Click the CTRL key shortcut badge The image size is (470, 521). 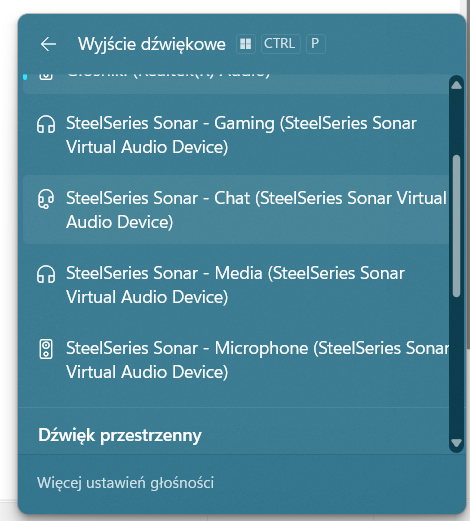point(281,44)
